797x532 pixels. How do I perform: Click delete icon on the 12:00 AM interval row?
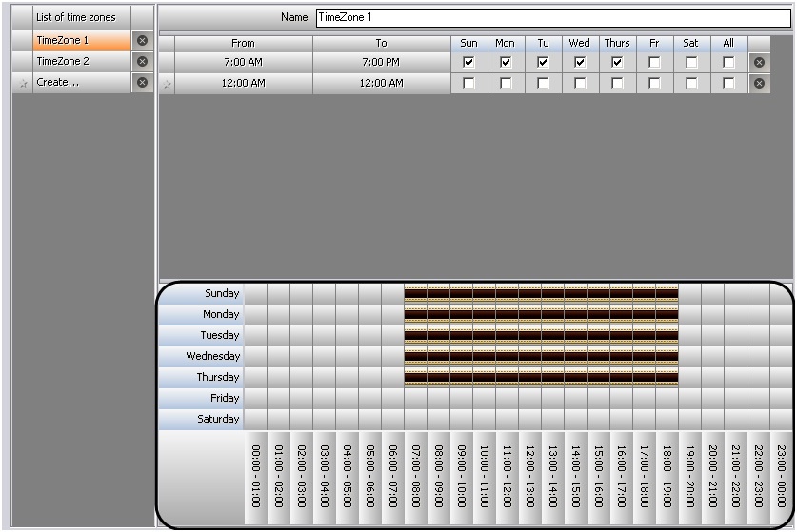click(759, 83)
